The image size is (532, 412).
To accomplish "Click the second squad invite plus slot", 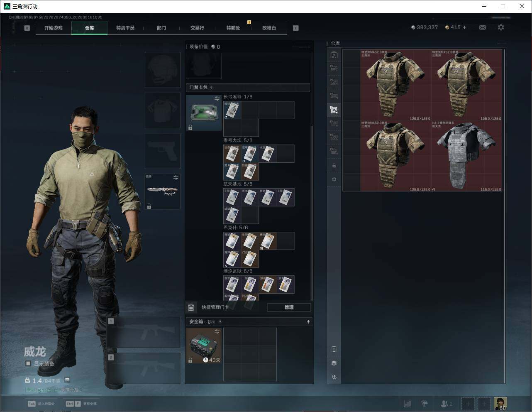I will click(484, 404).
